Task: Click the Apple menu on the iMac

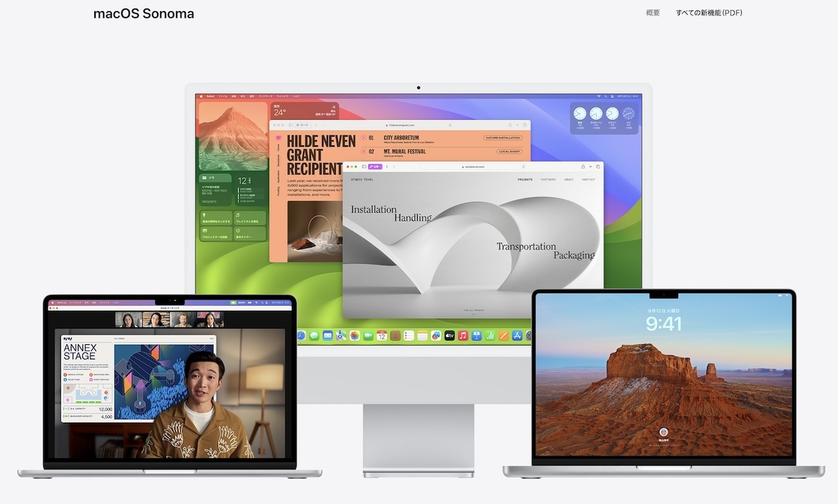Action: point(201,96)
